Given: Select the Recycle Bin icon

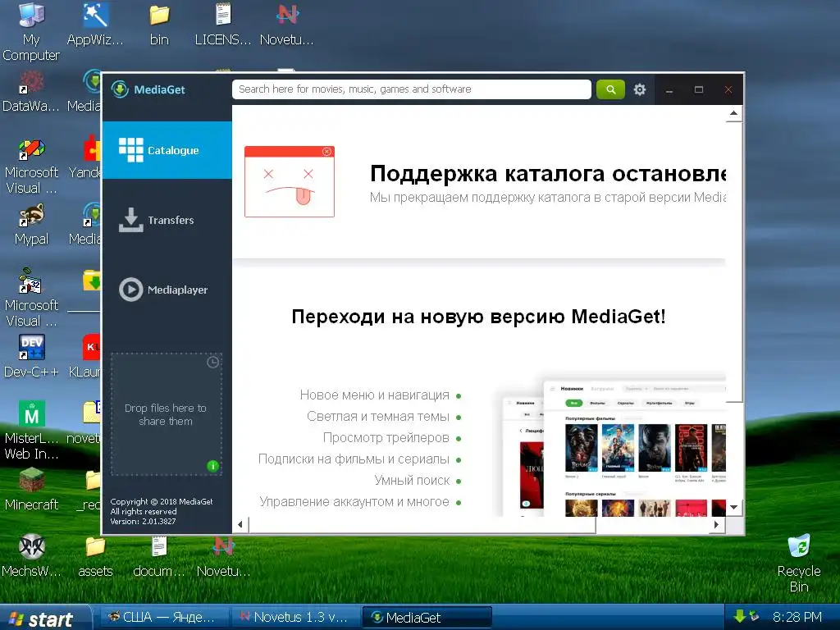Looking at the screenshot, I should 799,563.
